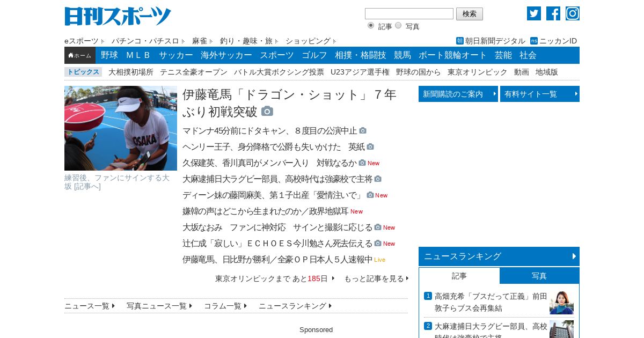
Task: Expand the ショッピング arrow
Action: 334,41
